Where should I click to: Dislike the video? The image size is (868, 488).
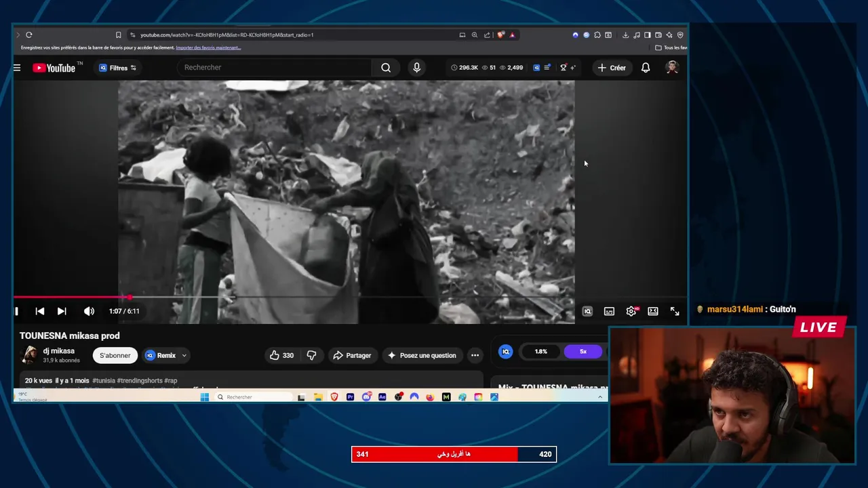click(311, 355)
